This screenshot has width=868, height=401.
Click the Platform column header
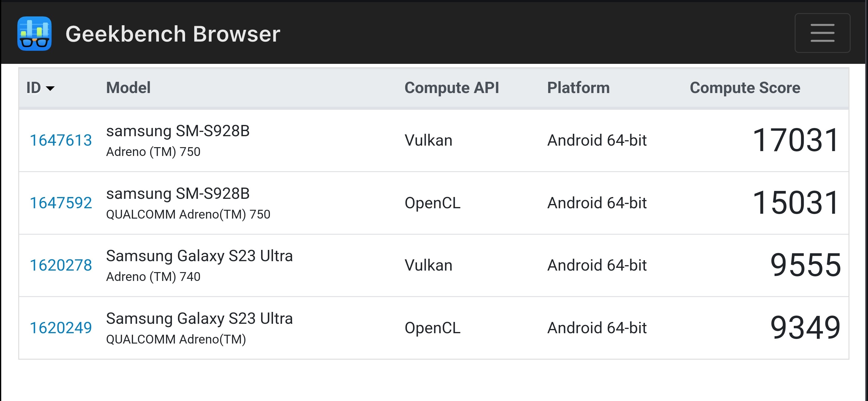[578, 88]
